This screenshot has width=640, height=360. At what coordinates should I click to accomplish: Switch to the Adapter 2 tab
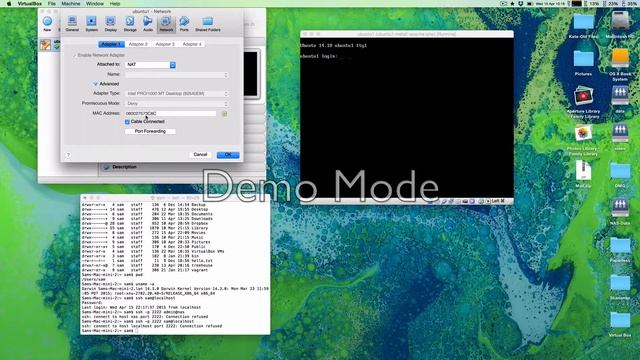click(138, 44)
